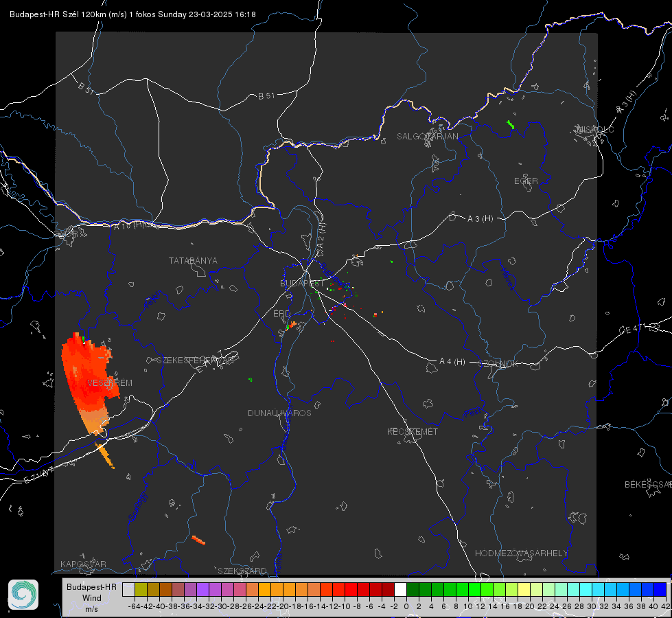Click the small orange echo north of Szekszárd

click(x=198, y=540)
